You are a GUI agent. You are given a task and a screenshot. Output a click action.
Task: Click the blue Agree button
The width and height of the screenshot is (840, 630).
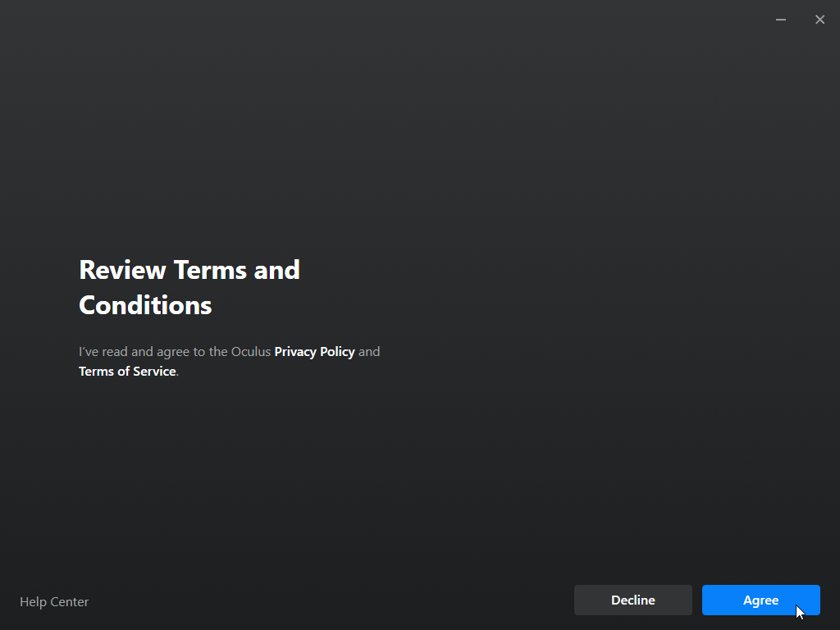(760, 600)
